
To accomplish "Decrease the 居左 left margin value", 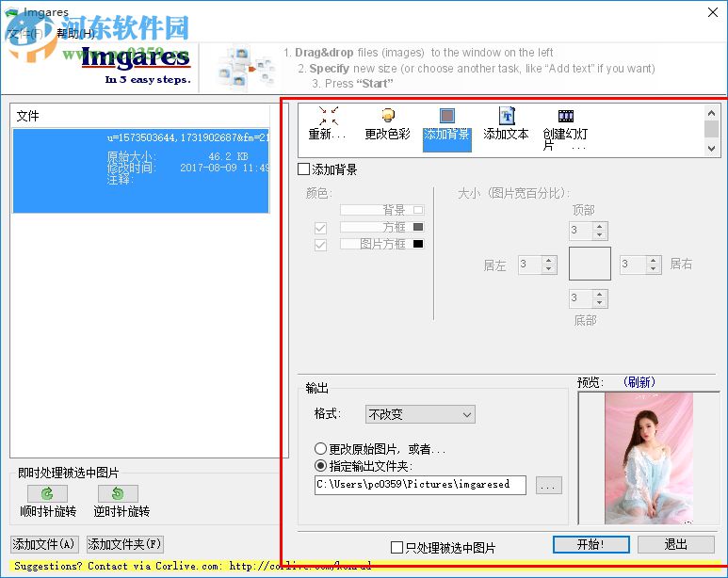I will point(549,269).
